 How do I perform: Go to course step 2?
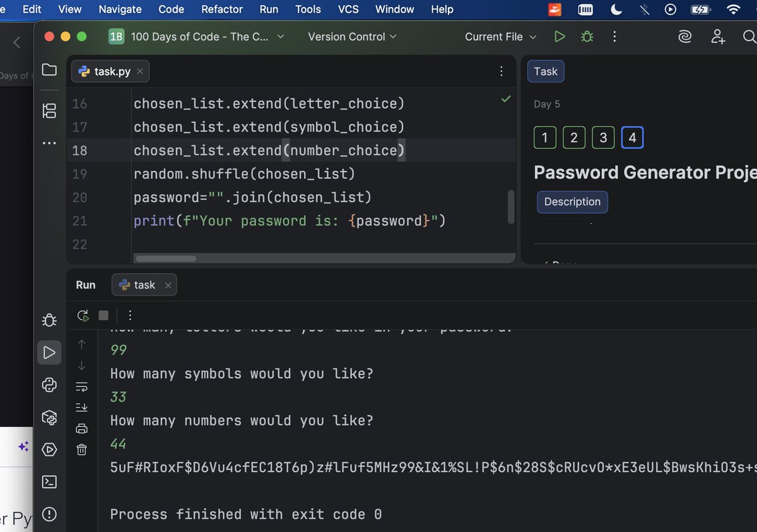(x=574, y=137)
